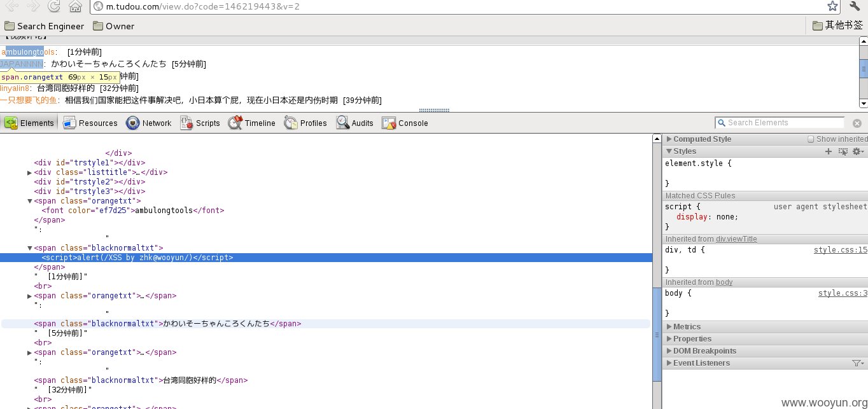Reload the page with the refresh icon
Screen dimensions: 868x409
click(x=55, y=6)
